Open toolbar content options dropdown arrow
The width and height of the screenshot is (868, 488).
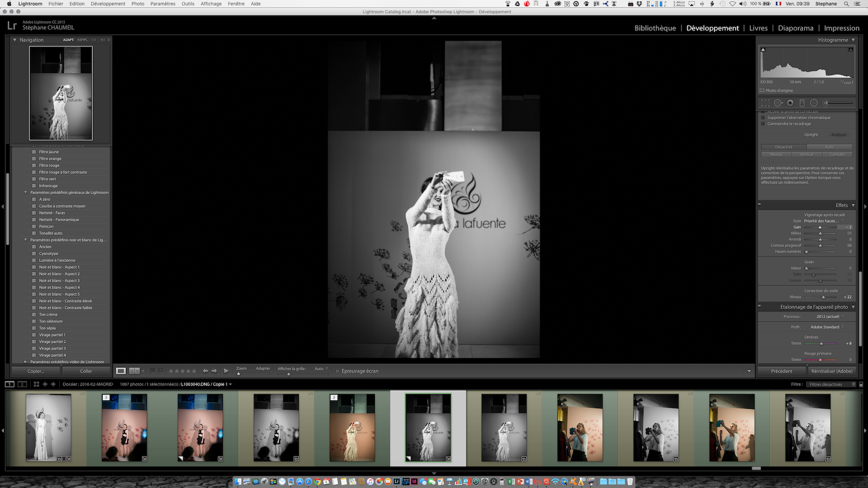pyautogui.click(x=749, y=371)
